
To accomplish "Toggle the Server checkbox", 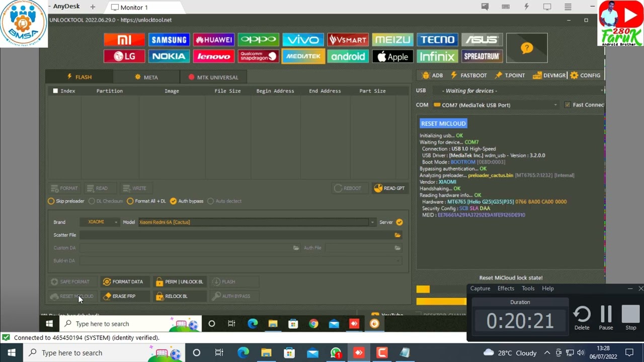I will click(x=399, y=222).
